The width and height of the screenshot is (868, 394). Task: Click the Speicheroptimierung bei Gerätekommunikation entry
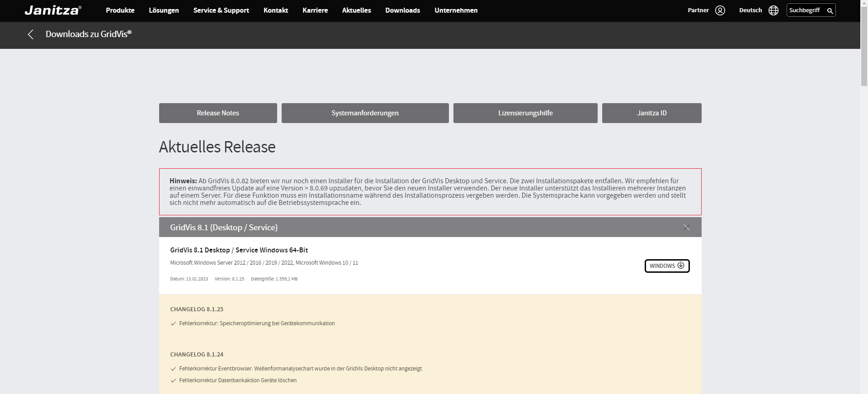(257, 323)
